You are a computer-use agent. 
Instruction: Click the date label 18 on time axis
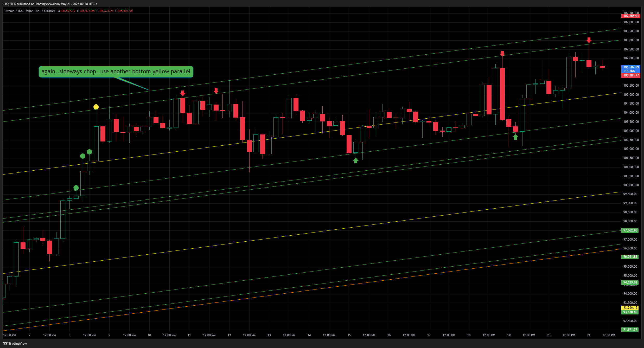coord(469,335)
